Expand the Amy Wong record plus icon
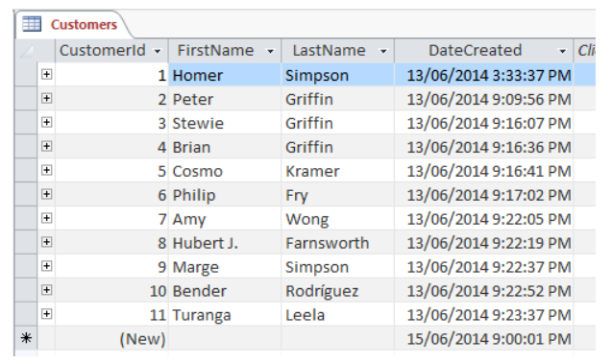Screen dimensions: 612x364 click(x=46, y=218)
